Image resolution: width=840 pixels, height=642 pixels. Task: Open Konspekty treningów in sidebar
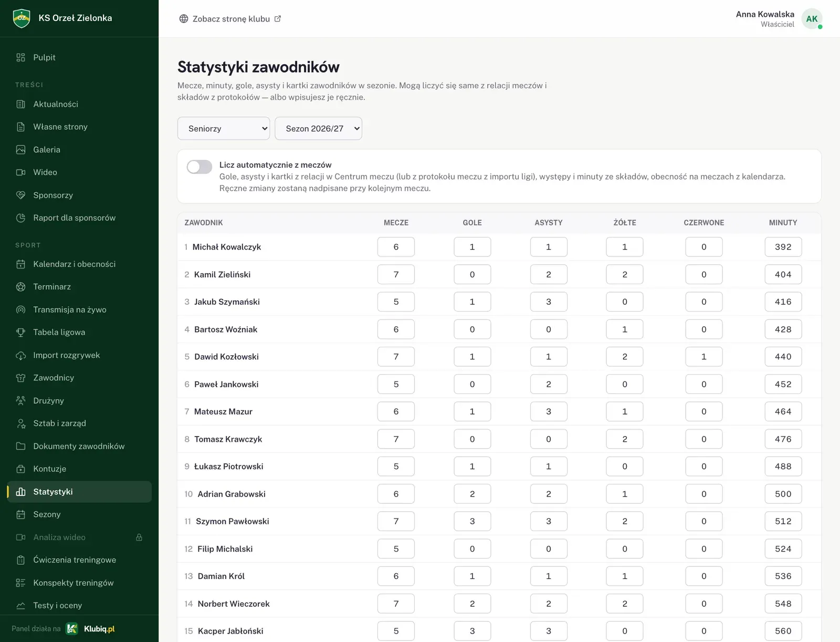79,583
